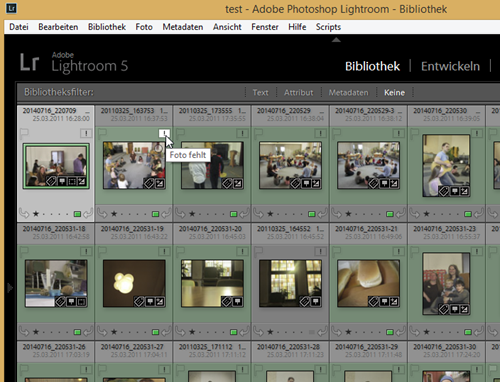Click missing photo badge on 20140716_220709
The height and width of the screenshot is (382, 500).
click(x=86, y=133)
